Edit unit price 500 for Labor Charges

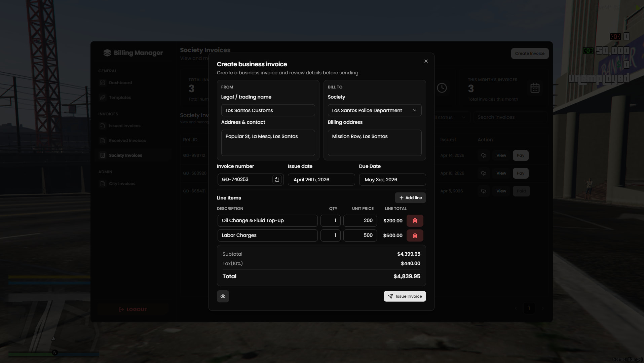coord(360,235)
